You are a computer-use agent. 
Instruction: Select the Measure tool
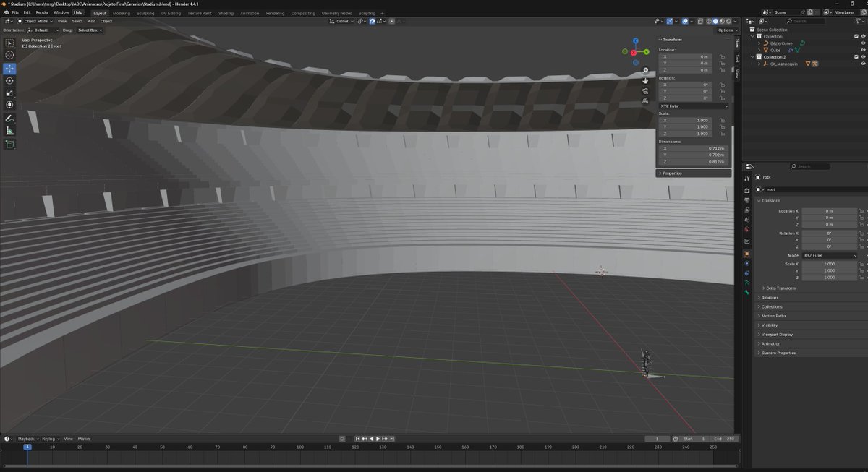[x=9, y=130]
